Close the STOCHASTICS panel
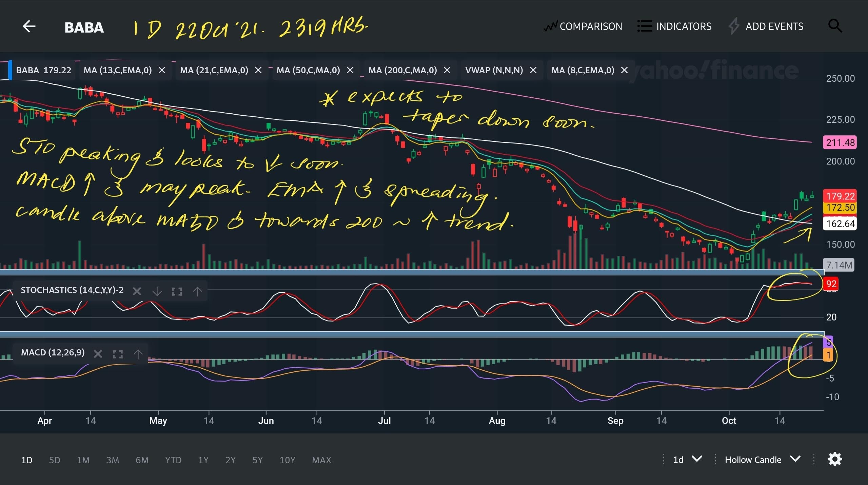The height and width of the screenshot is (485, 868). coord(137,291)
